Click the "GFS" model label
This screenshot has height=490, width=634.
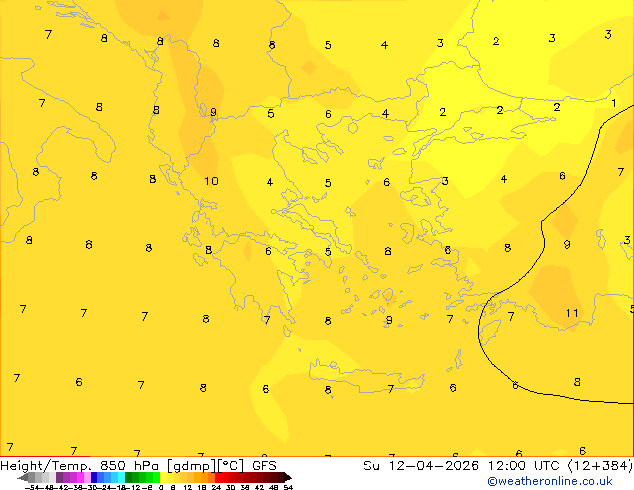264,466
